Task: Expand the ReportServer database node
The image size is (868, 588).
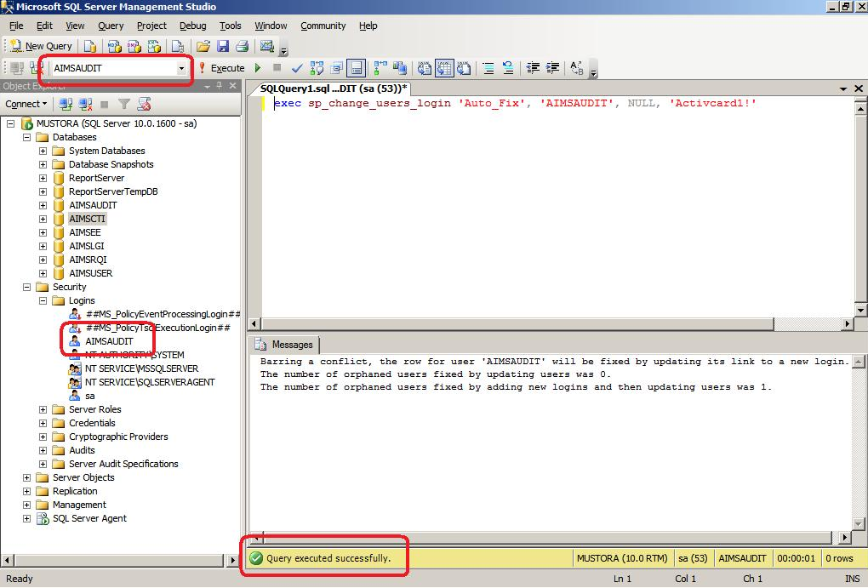Action: (43, 179)
